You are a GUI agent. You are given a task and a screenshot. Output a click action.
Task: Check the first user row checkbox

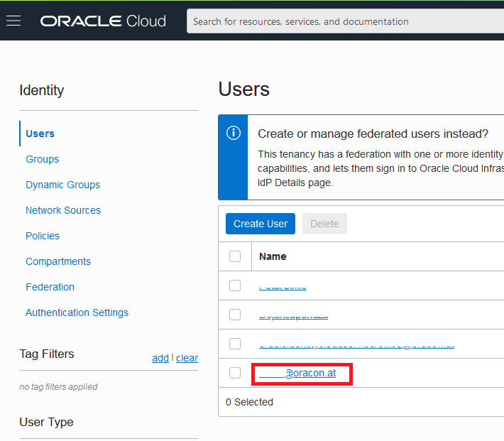point(235,285)
